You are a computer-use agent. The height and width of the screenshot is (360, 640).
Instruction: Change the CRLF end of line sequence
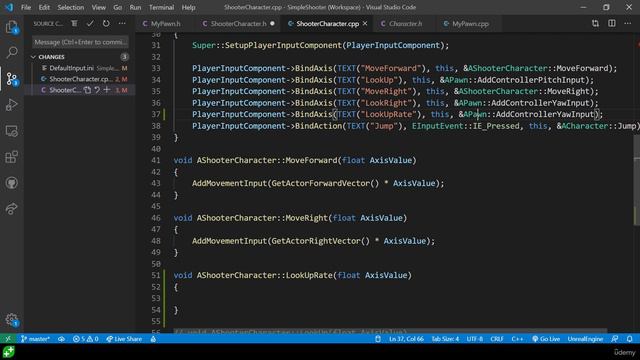point(497,339)
